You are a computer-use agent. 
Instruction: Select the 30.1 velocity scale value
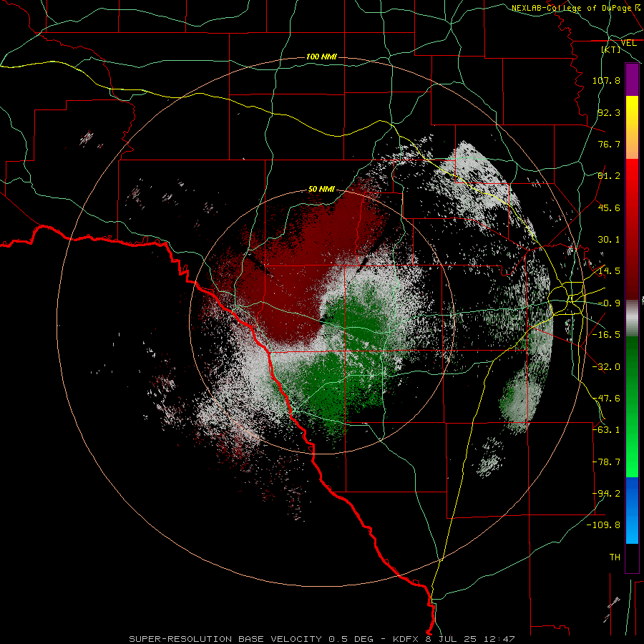tap(609, 240)
